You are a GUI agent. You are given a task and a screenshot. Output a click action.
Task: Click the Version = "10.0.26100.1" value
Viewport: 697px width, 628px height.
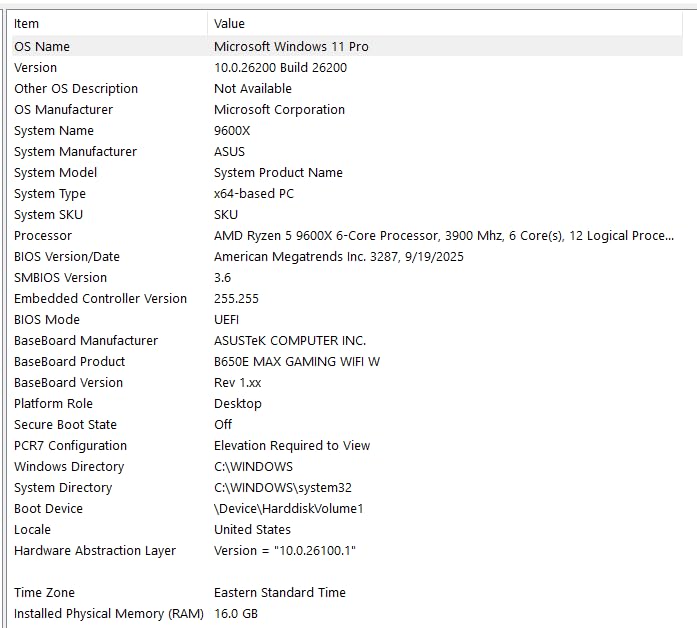coord(285,551)
